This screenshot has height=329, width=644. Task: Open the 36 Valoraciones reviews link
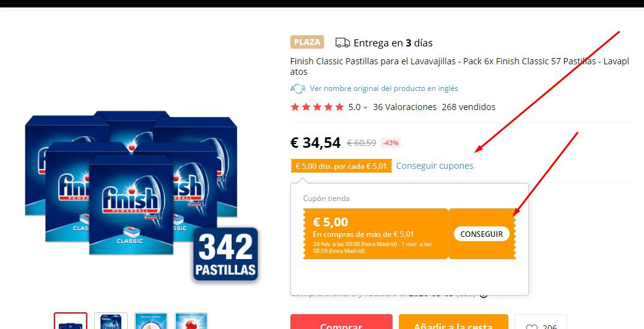[x=404, y=107]
